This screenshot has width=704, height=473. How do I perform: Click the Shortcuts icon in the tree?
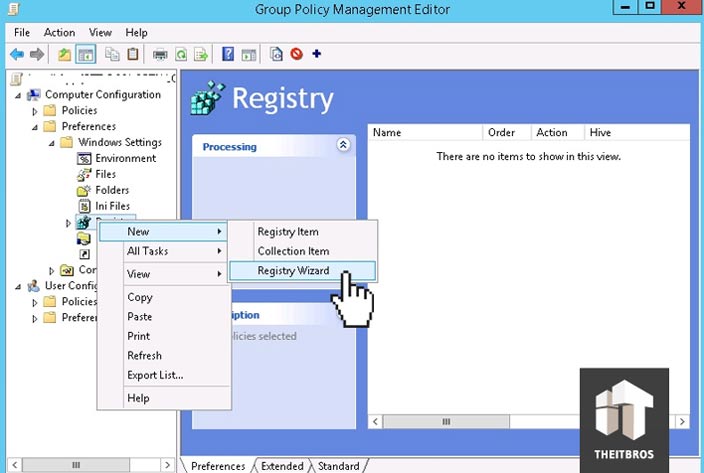point(84,254)
